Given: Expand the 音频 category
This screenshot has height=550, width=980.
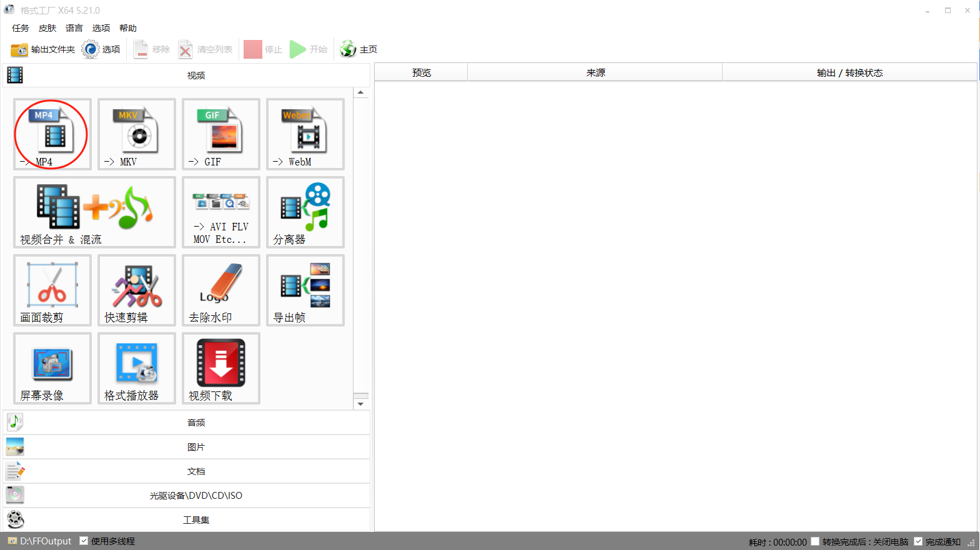Looking at the screenshot, I should point(187,423).
